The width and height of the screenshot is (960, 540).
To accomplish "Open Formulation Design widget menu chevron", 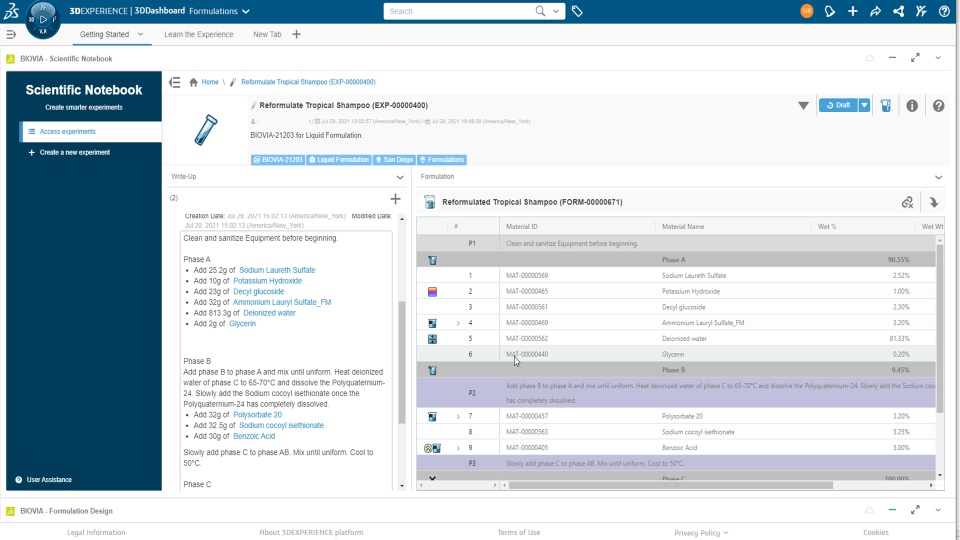I will (x=938, y=510).
